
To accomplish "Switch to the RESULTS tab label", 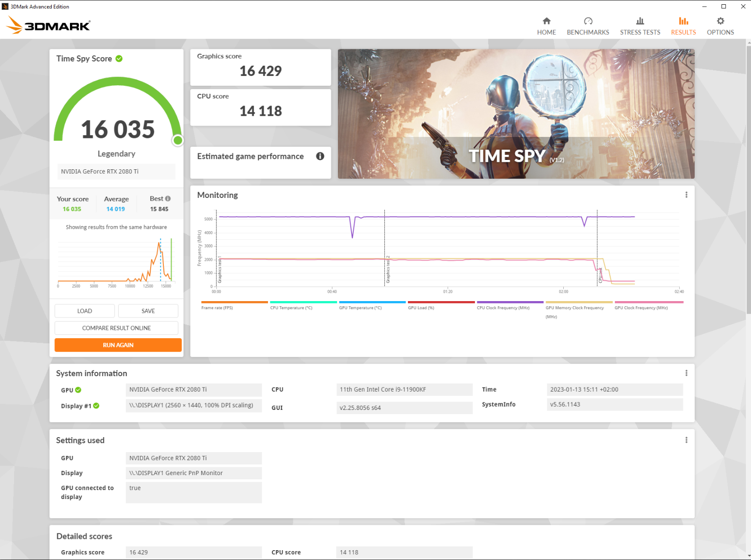I will pos(683,32).
